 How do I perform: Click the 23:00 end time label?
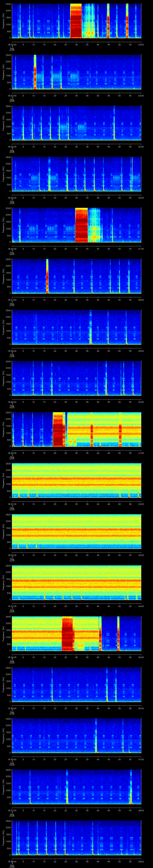(141, 44)
